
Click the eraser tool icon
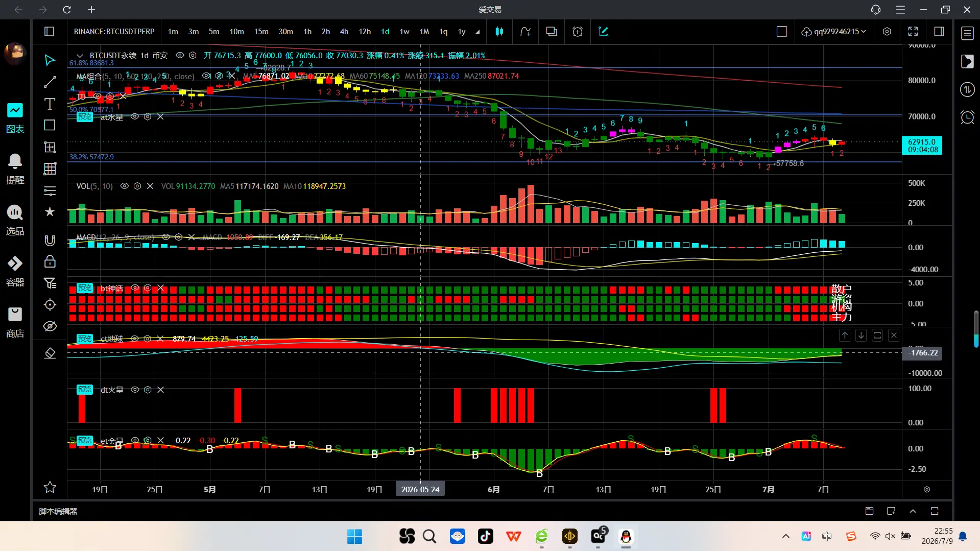coord(50,353)
